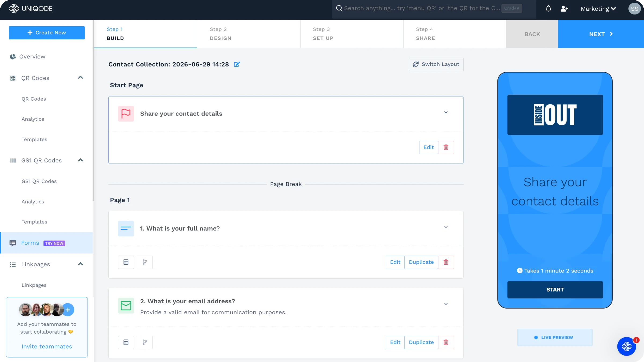
Task: Open Forms in the sidebar
Action: click(46, 243)
